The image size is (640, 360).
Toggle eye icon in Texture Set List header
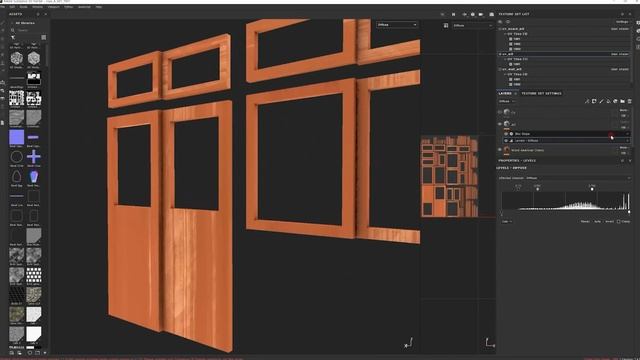tap(508, 22)
